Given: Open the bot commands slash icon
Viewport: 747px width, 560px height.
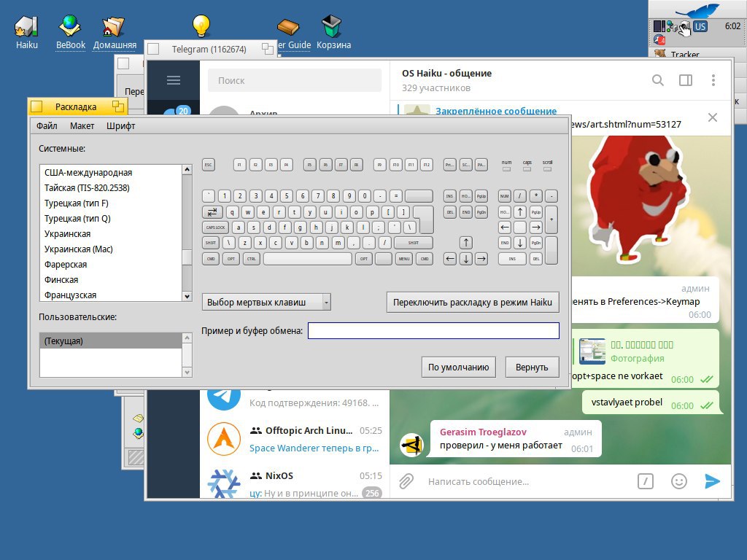Looking at the screenshot, I should 645,481.
